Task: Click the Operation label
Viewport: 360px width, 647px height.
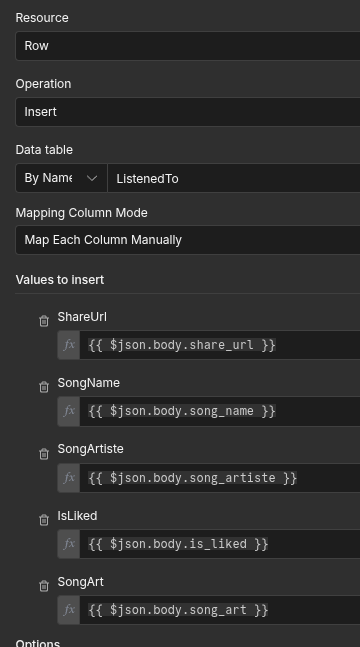Action: tap(43, 84)
